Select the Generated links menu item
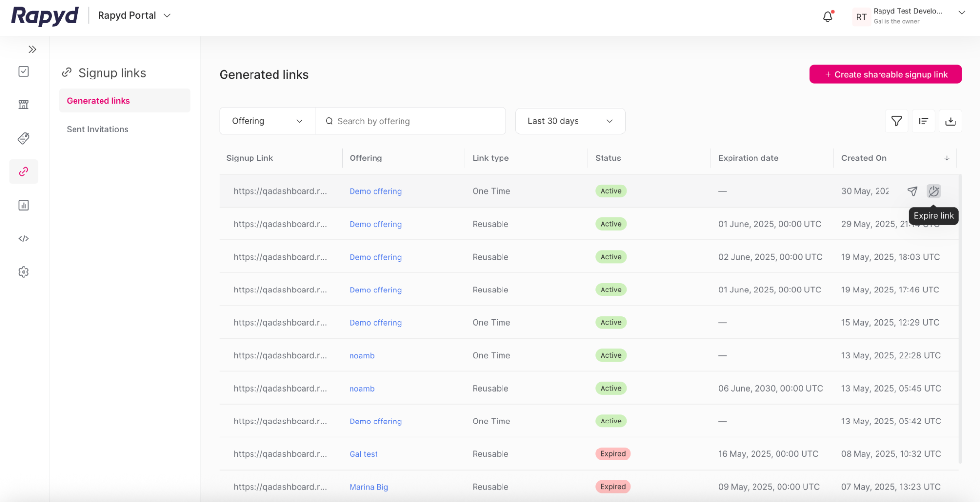This screenshot has height=502, width=980. click(98, 100)
